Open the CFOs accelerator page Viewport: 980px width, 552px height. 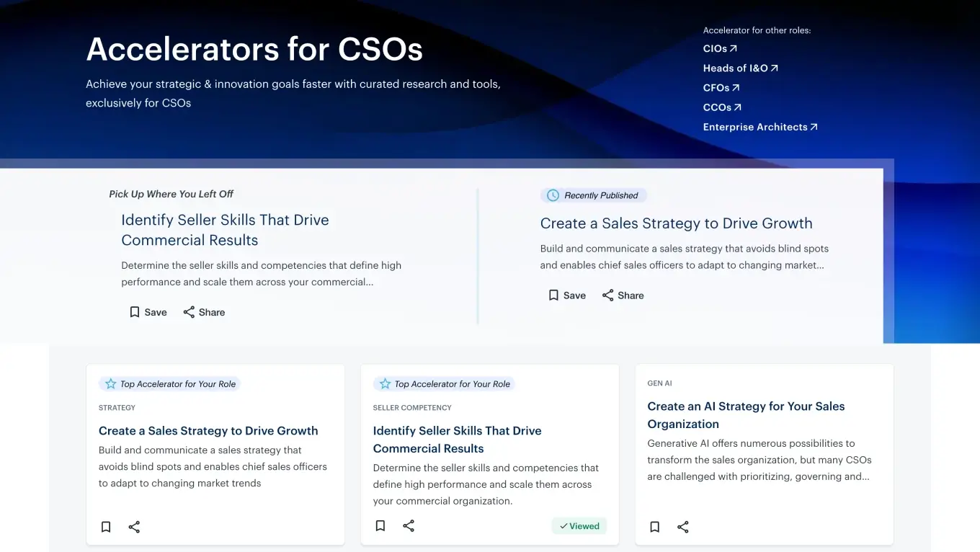720,87
